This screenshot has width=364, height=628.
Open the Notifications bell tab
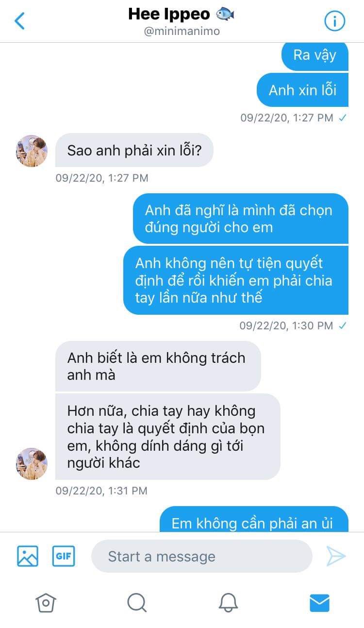(228, 603)
